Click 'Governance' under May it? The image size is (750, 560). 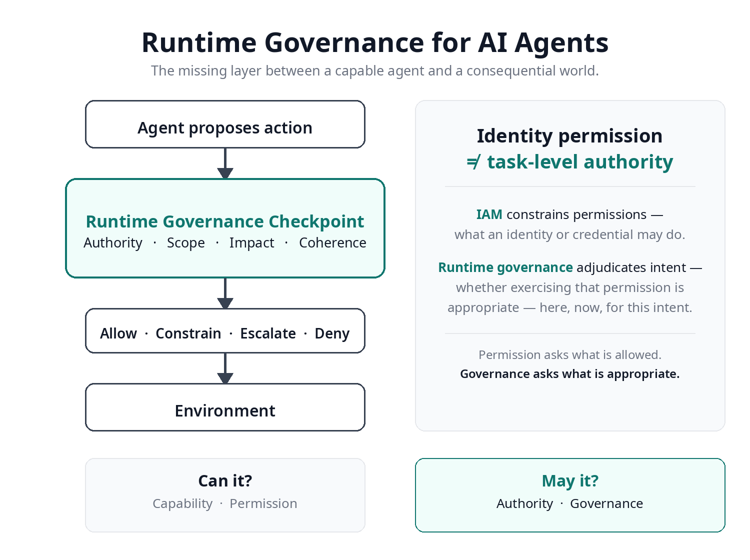tap(606, 503)
